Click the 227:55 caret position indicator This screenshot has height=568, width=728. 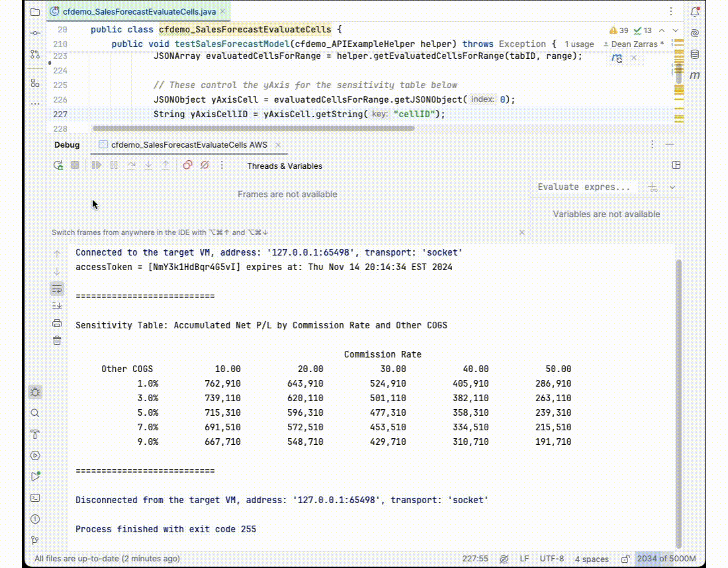click(x=475, y=558)
